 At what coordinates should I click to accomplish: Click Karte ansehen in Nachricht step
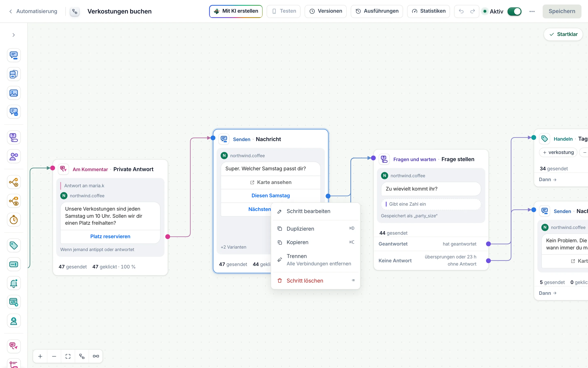click(x=271, y=182)
